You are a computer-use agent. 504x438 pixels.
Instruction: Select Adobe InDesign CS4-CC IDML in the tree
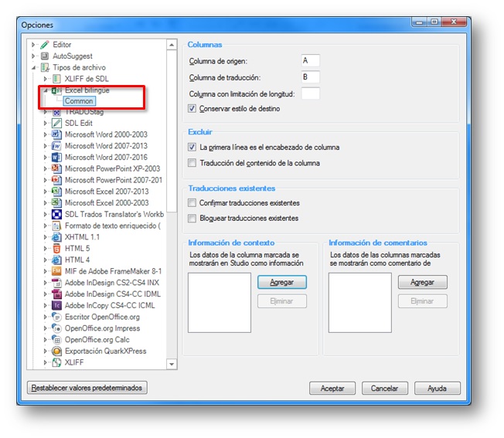tap(113, 294)
